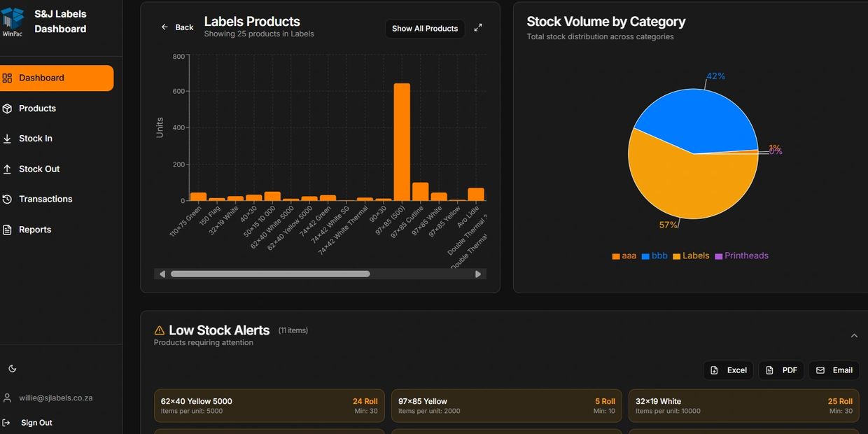
Task: Click chart scrollbar right arrow
Action: coord(478,274)
